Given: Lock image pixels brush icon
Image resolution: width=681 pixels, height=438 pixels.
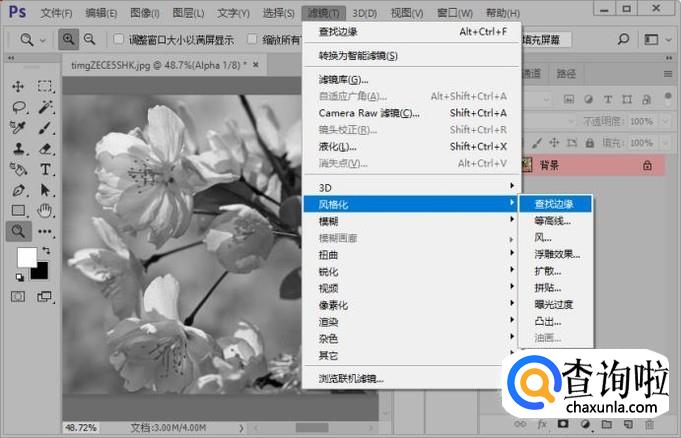Looking at the screenshot, I should pos(537,143).
